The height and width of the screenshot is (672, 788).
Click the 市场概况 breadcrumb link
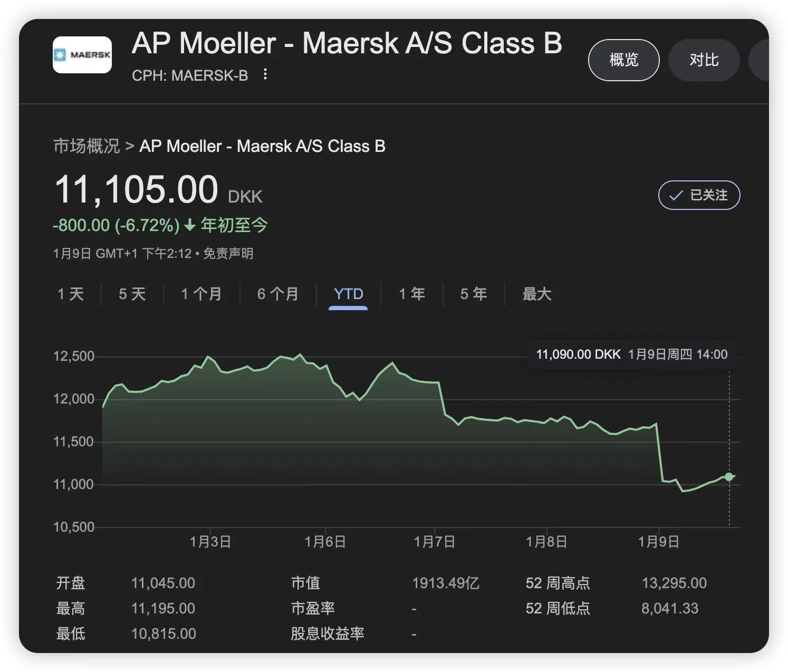coord(87,146)
